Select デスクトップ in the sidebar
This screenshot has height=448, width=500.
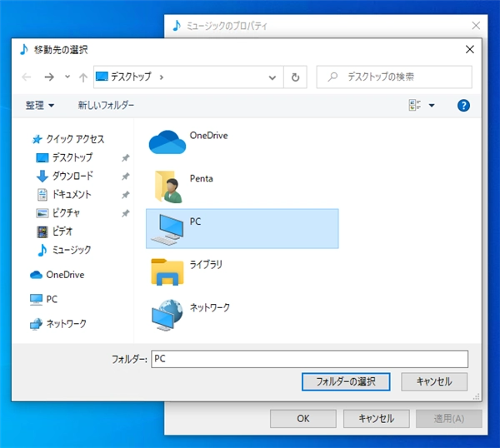tap(64, 157)
